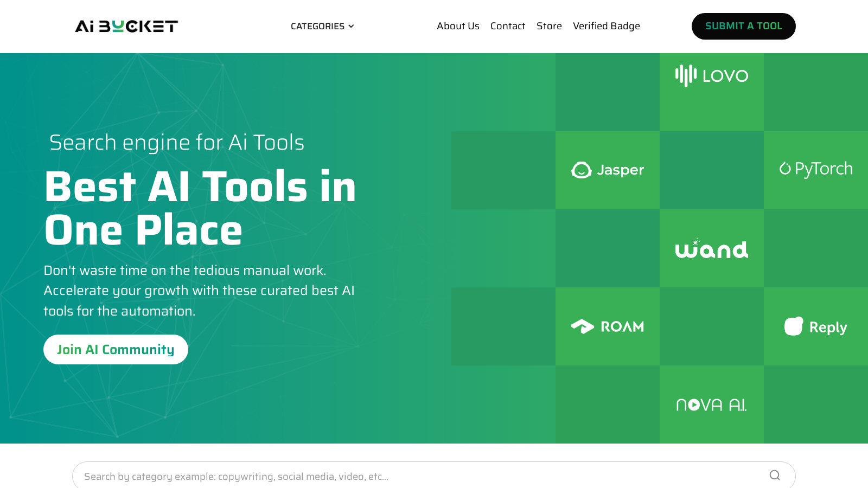Screen dimensions: 868x488
Task: Click the 'Best AI Tools in One Place' heading
Action: [x=200, y=208]
